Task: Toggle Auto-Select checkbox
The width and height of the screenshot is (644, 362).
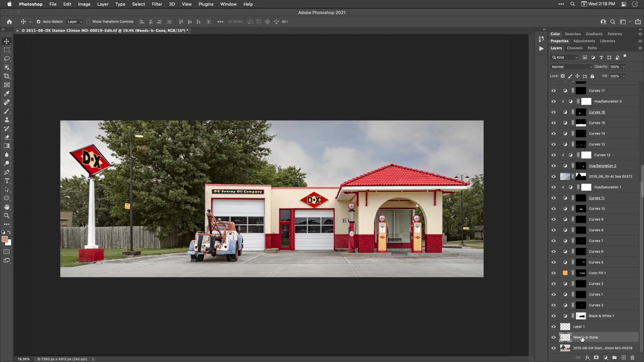Action: [x=38, y=22]
